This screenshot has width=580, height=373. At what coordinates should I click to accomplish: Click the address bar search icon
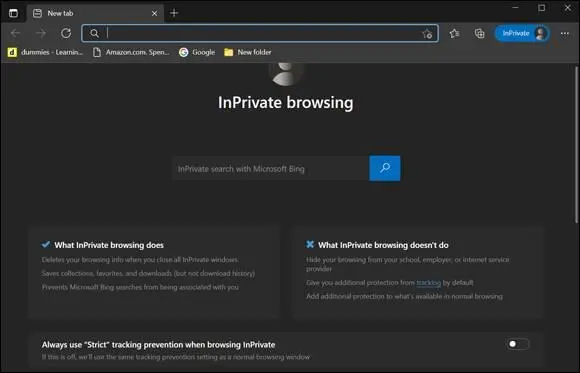coord(94,33)
